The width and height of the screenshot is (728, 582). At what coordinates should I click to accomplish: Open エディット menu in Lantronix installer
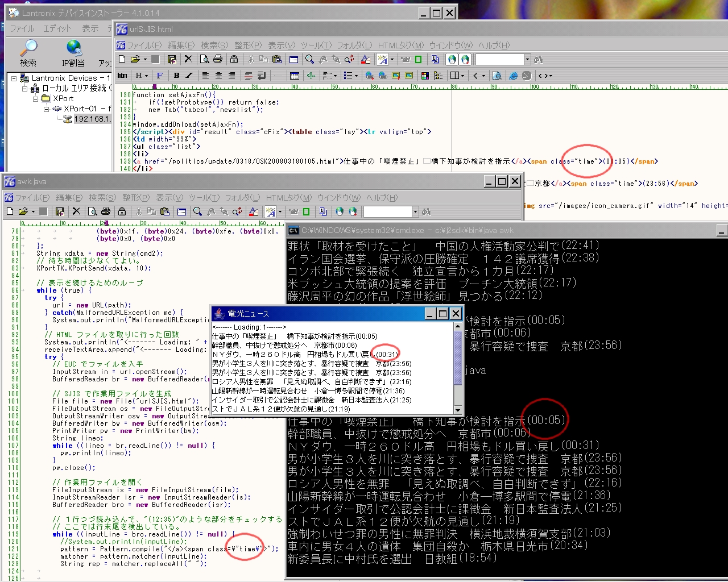point(57,28)
